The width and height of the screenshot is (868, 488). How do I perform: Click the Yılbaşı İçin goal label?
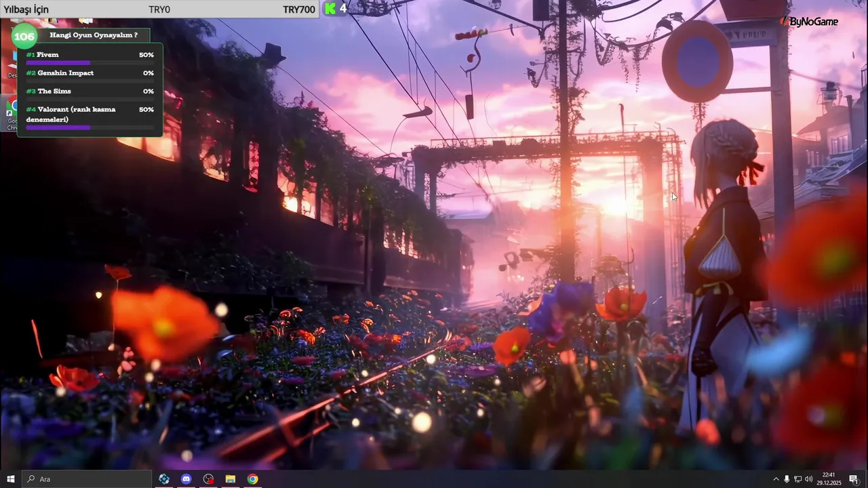(26, 9)
